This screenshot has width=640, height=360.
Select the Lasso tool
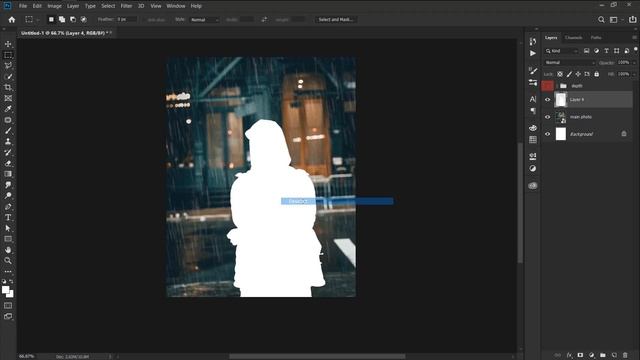pyautogui.click(x=8, y=66)
